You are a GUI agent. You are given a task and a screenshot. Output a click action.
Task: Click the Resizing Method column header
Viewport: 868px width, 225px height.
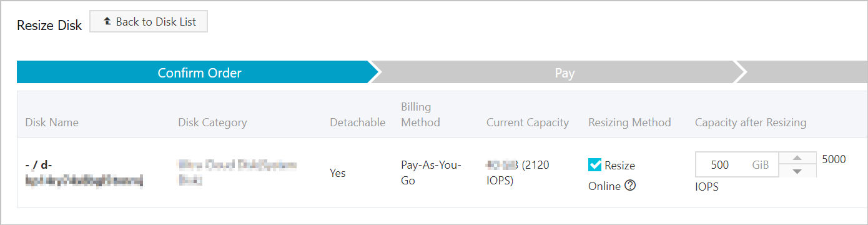click(x=629, y=122)
